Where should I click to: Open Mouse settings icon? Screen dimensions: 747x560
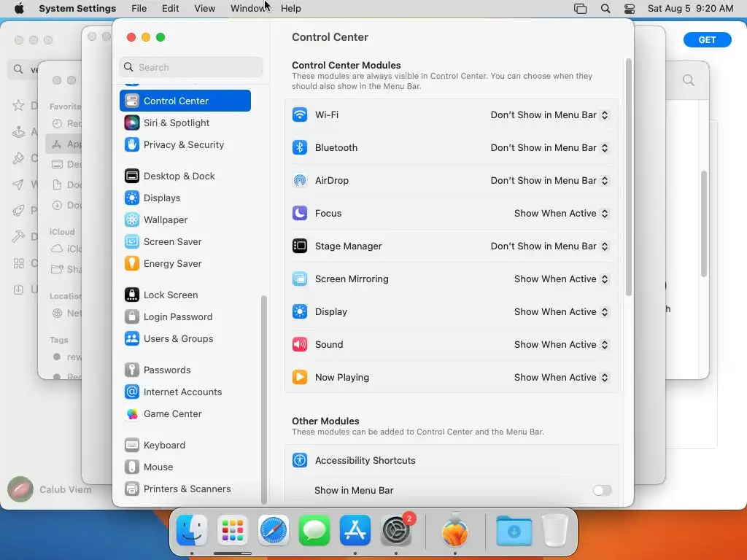[x=132, y=467]
